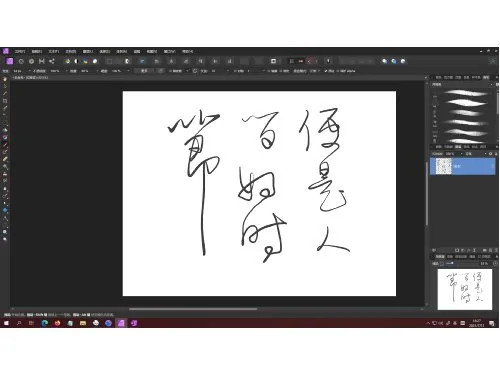Select the View hand tool
This screenshot has height=375, width=500.
click(5, 79)
